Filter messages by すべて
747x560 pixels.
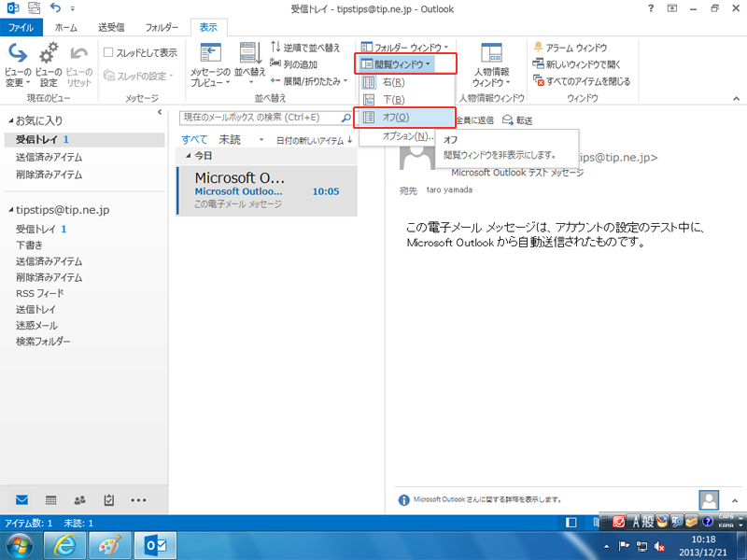(194, 139)
